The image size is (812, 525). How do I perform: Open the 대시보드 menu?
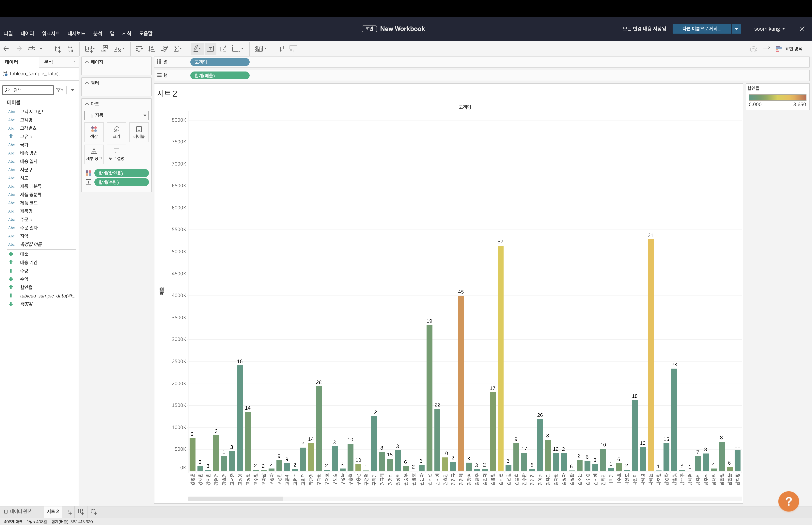click(x=76, y=33)
